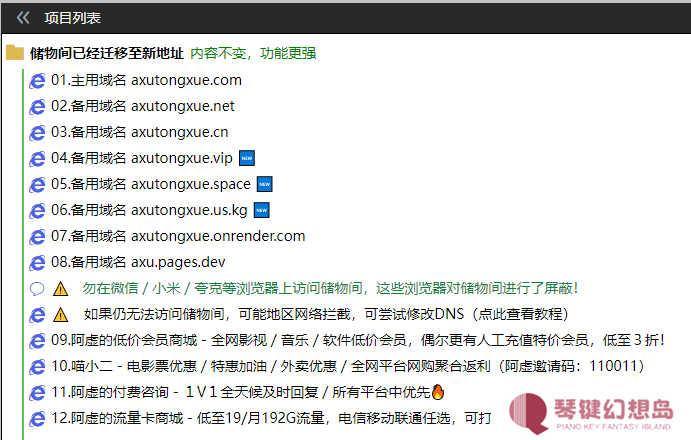Open 07.备用域名 axutongxue.onrender.com link
The width and height of the screenshot is (691, 440).
178,236
